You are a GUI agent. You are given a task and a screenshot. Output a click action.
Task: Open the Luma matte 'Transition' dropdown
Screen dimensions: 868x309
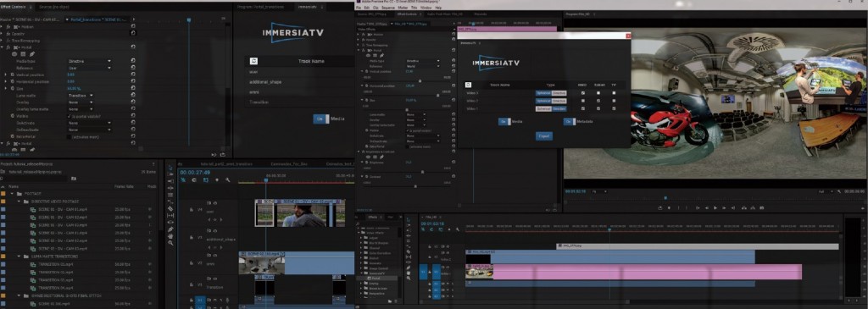point(81,96)
